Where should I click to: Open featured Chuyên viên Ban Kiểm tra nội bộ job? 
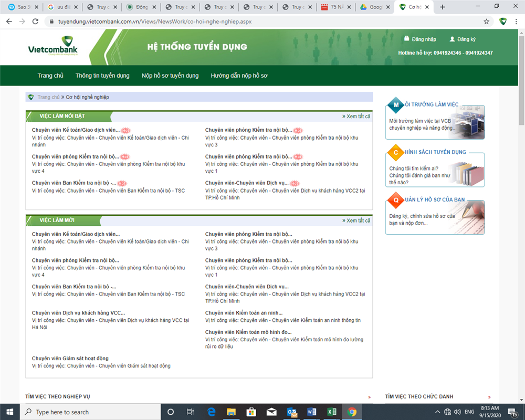tap(74, 183)
